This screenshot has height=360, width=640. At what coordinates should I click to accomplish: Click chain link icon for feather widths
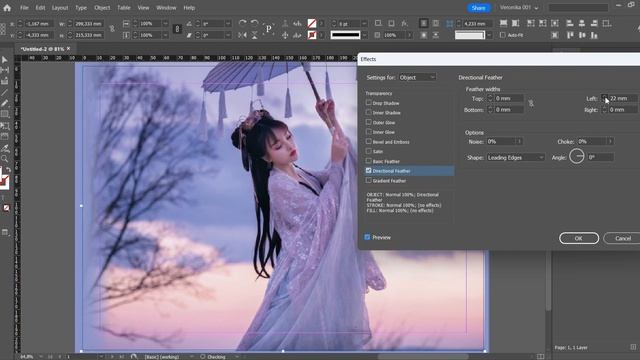pyautogui.click(x=531, y=104)
